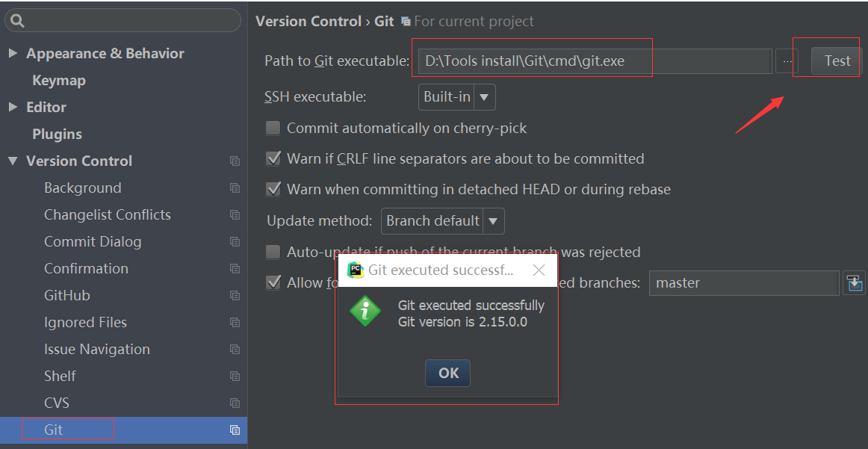Collapse the Version Control tree section
The image size is (868, 449).
[x=13, y=161]
